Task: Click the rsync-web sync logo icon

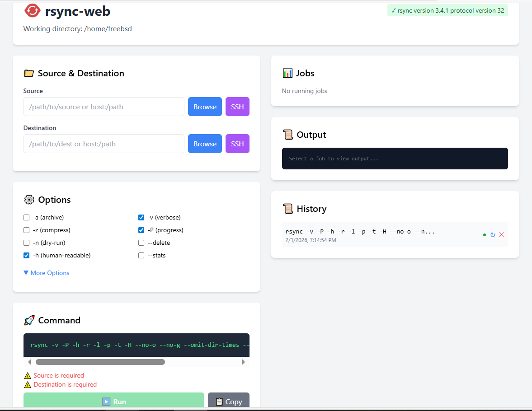Action: pos(33,10)
